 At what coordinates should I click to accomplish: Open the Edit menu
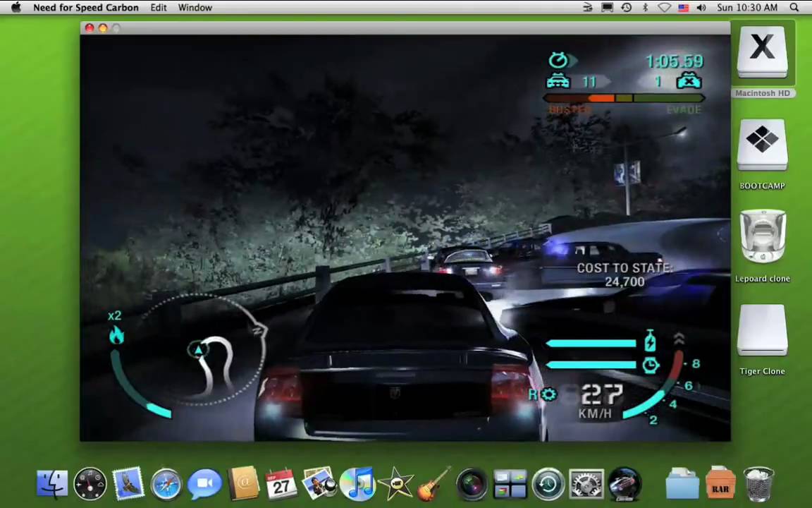pyautogui.click(x=159, y=7)
